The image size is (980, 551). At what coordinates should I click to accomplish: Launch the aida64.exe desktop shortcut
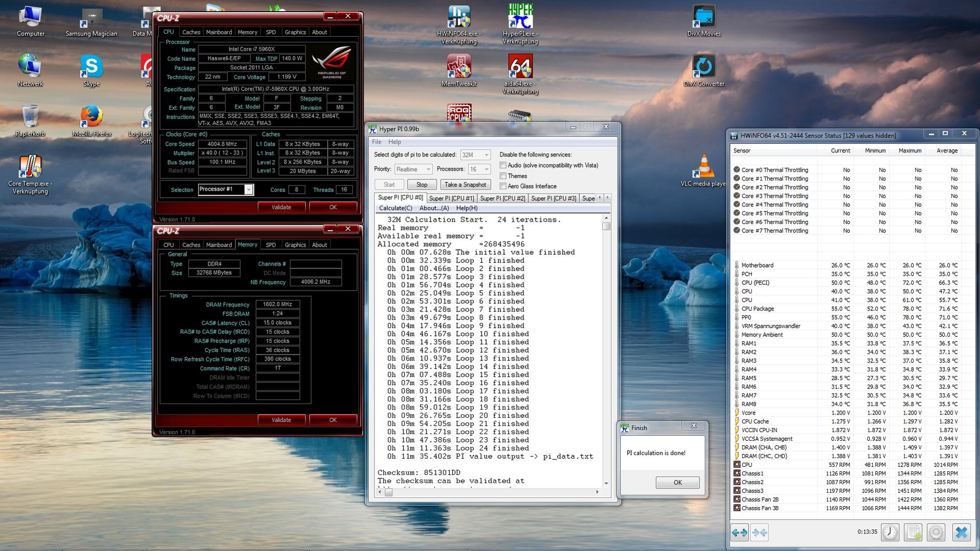520,74
